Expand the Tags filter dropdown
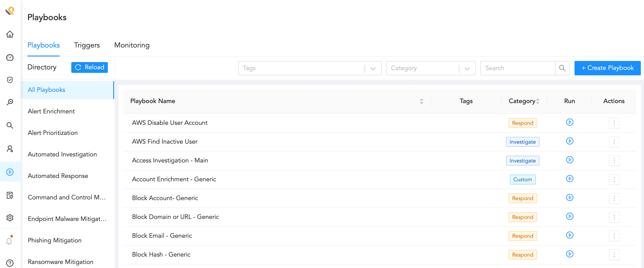Image resolution: width=644 pixels, height=268 pixels. 373,68
